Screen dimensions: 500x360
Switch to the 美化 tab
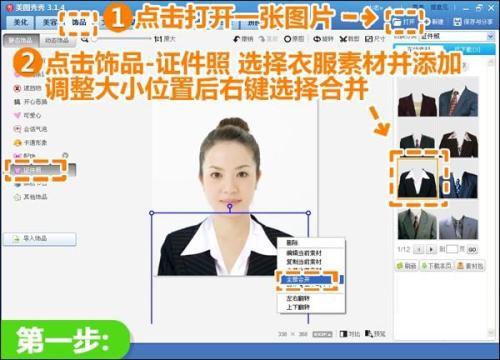click(21, 22)
